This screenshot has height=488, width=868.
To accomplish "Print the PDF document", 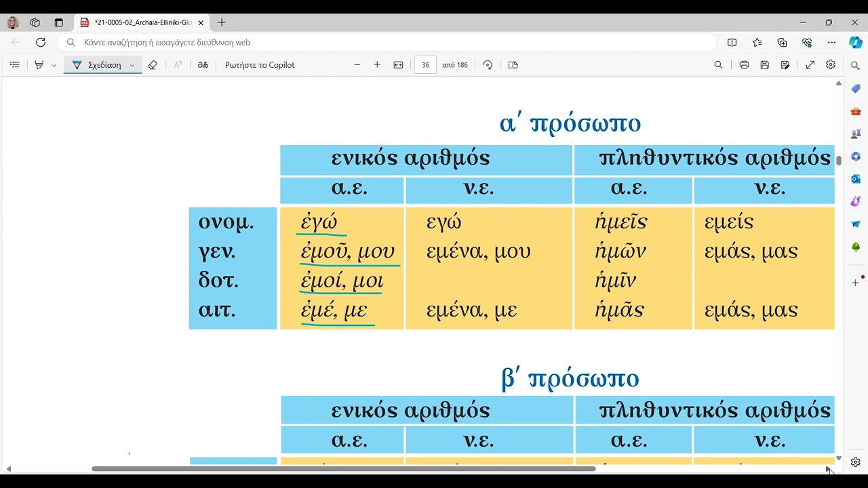I will [x=744, y=65].
